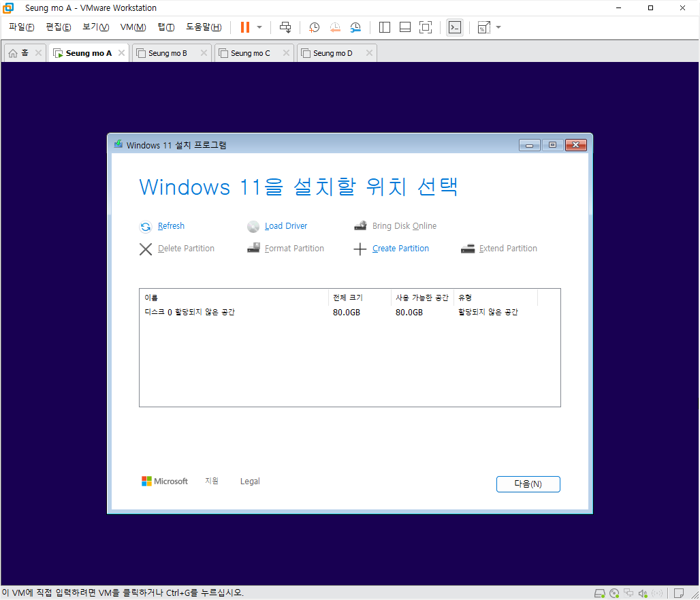Open the console view toolbar button

coord(454,28)
